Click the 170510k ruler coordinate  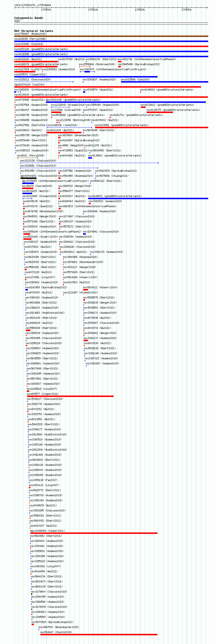pyautogui.click(x=93, y=10)
